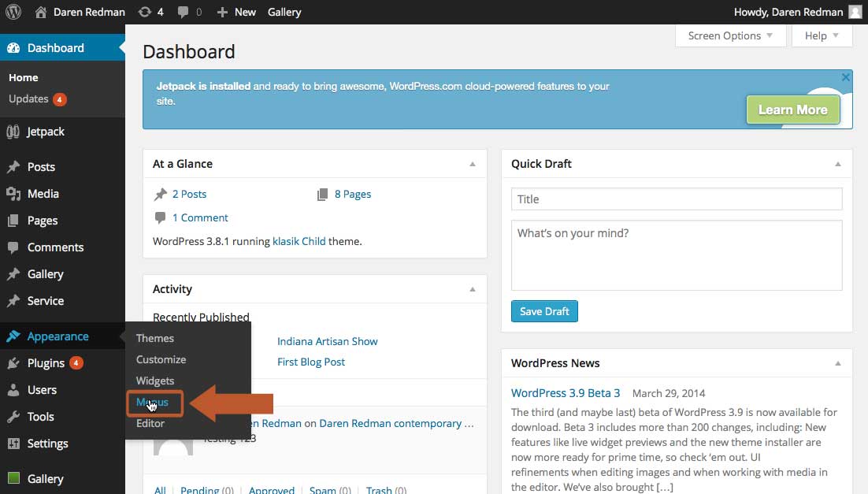The width and height of the screenshot is (868, 494).
Task: Click the Dashboard gauge icon
Action: (x=13, y=48)
